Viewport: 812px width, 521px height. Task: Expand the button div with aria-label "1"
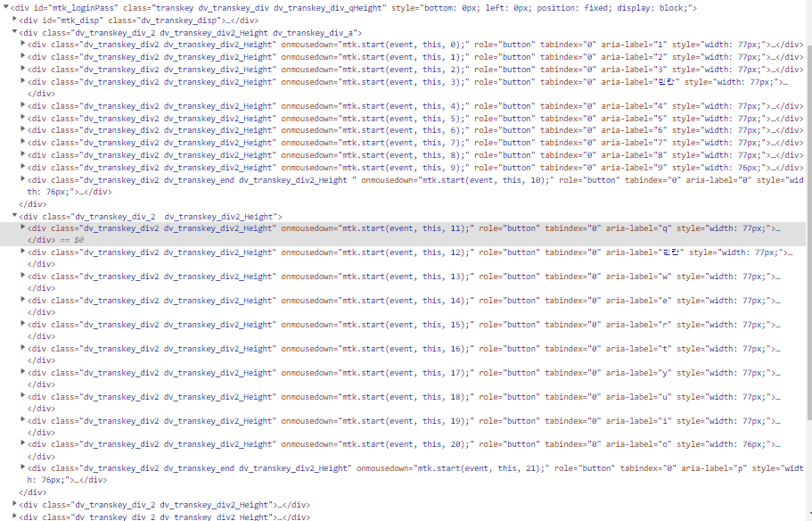23,44
